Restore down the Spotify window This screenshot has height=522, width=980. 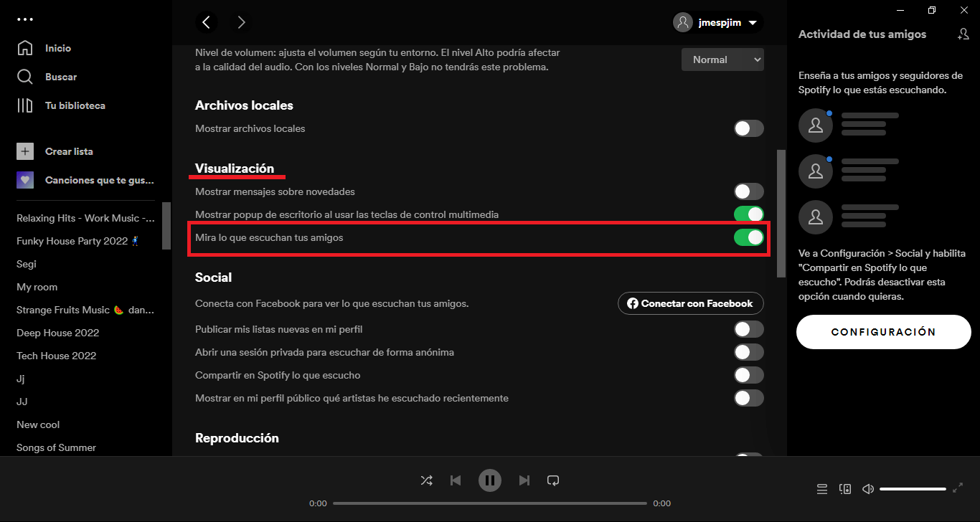(x=932, y=10)
